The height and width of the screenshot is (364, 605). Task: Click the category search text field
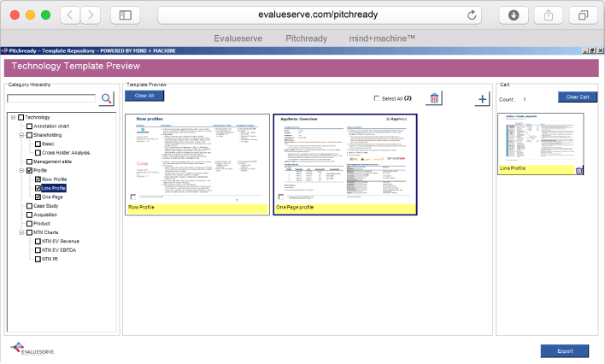(51, 98)
